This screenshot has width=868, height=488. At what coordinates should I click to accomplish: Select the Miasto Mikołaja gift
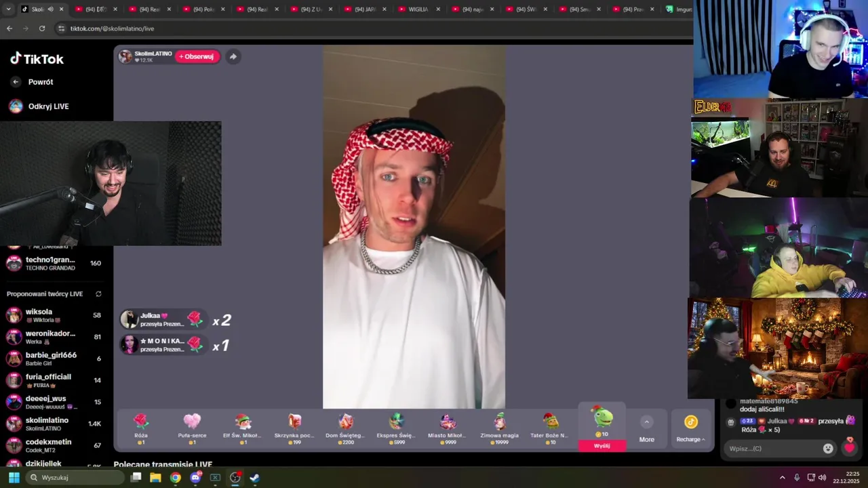click(448, 428)
